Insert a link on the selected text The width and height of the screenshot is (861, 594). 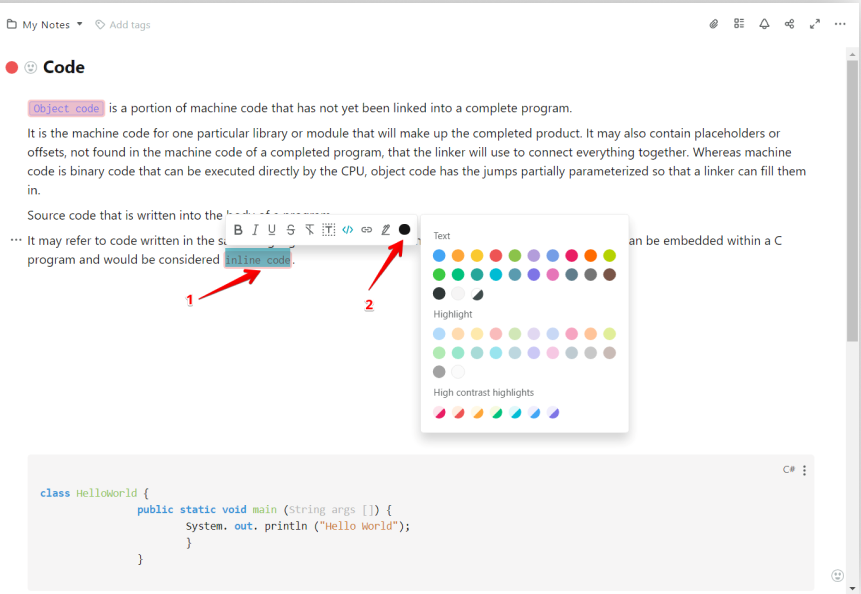click(x=365, y=229)
